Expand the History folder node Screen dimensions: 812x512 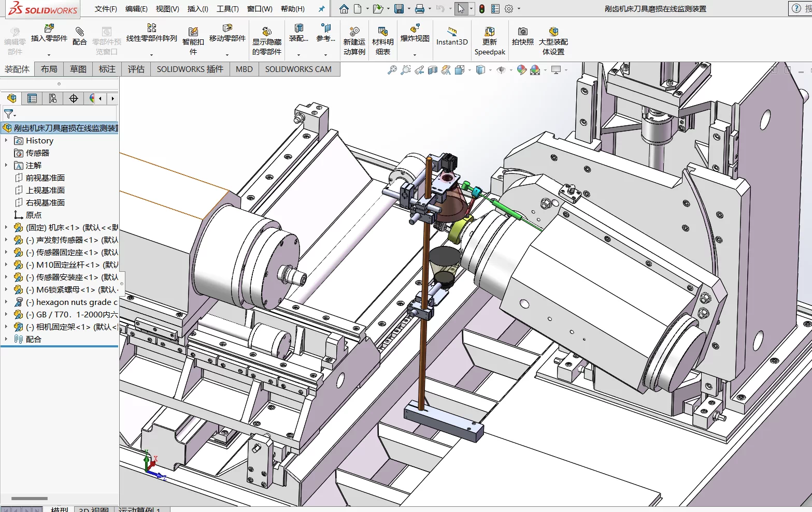(x=6, y=140)
